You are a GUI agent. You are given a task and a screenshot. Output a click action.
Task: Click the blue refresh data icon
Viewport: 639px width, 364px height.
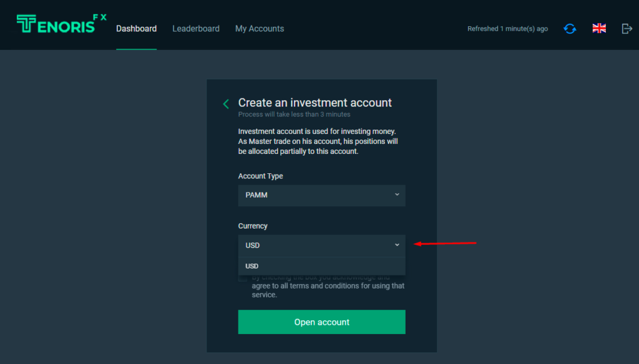coord(570,29)
